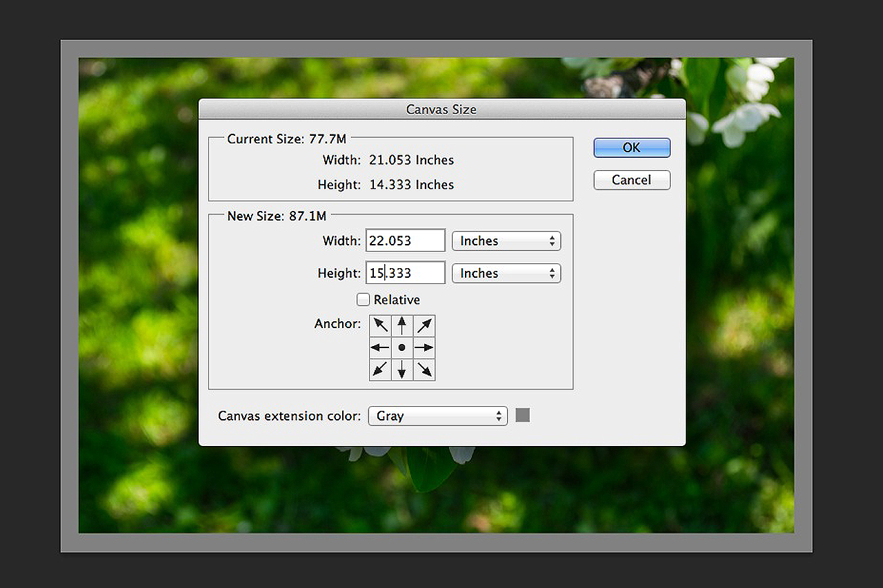This screenshot has width=883, height=588.
Task: Set anchor to top-right arrow
Action: coord(424,325)
